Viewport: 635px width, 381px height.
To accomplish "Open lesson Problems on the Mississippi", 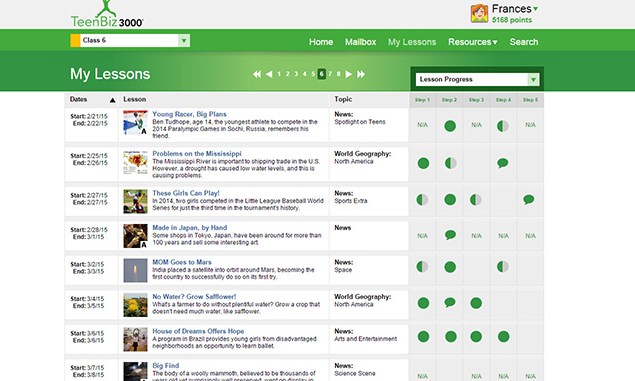I will pyautogui.click(x=197, y=153).
